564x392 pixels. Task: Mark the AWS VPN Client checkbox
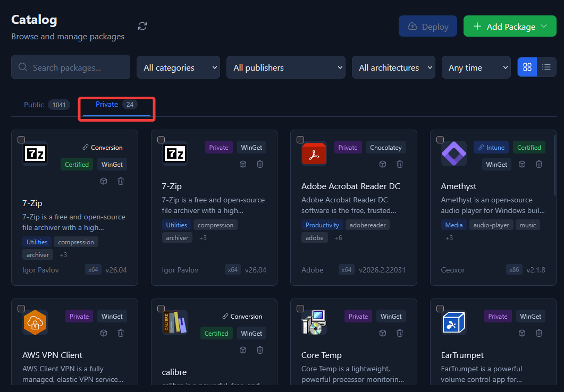coord(21,308)
